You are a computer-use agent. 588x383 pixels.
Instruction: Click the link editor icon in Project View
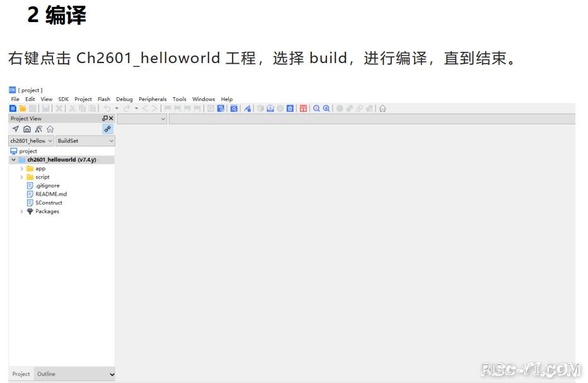point(108,129)
